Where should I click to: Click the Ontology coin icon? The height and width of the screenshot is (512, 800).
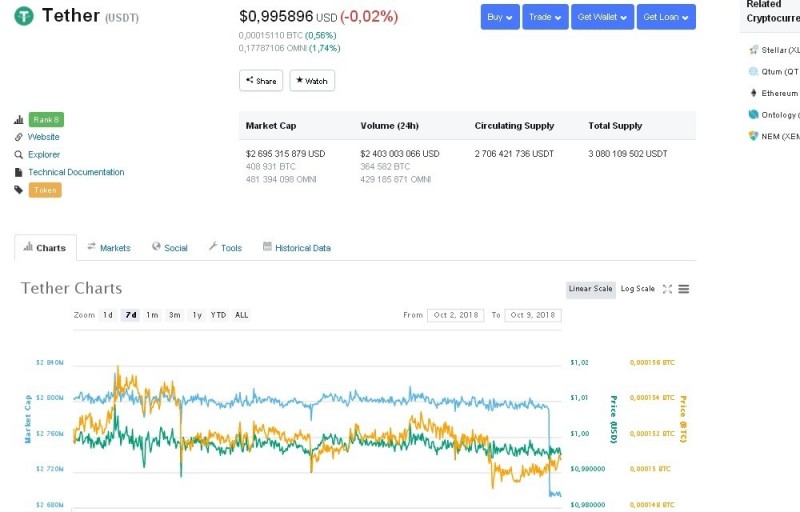pos(754,114)
